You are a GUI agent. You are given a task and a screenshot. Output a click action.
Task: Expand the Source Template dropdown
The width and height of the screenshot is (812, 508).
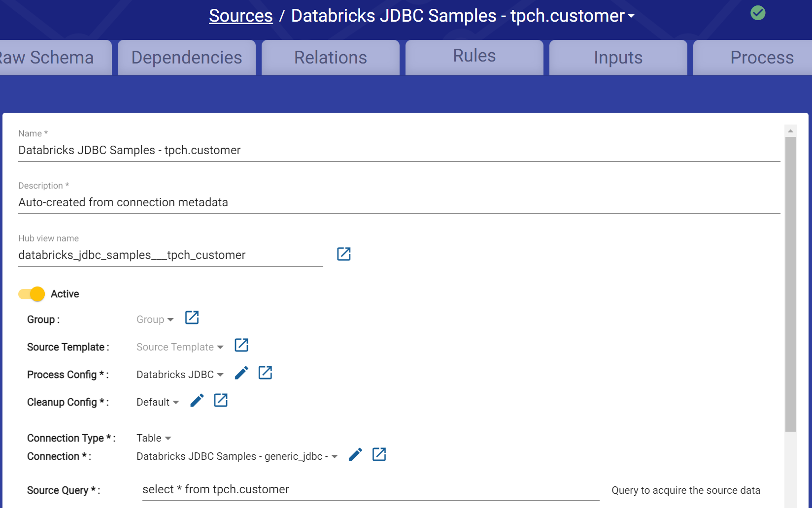(x=180, y=347)
